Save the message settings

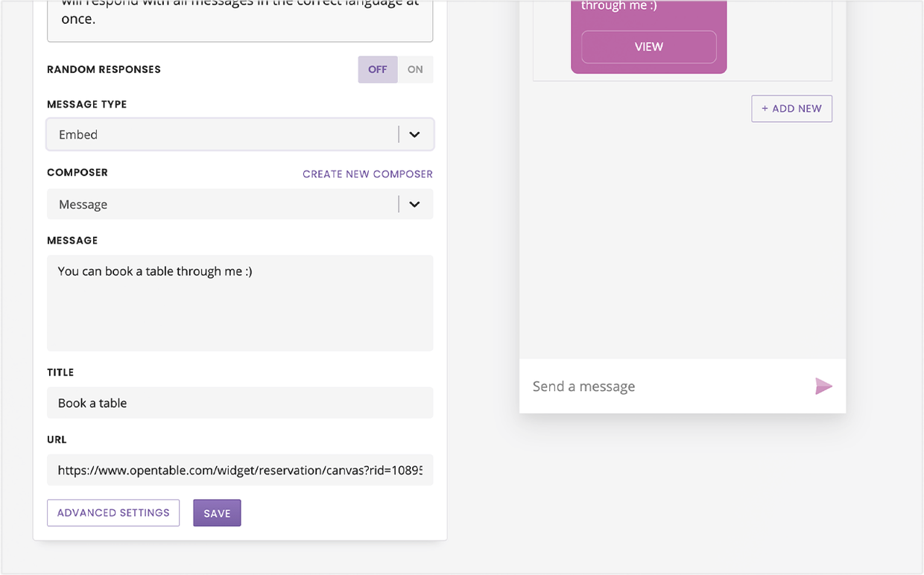[x=217, y=512]
